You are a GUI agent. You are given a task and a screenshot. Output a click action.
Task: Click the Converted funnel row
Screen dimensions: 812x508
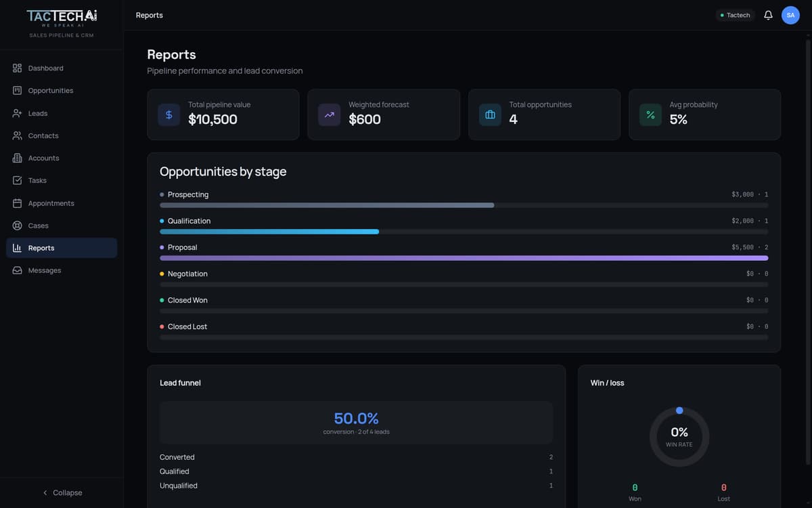356,457
